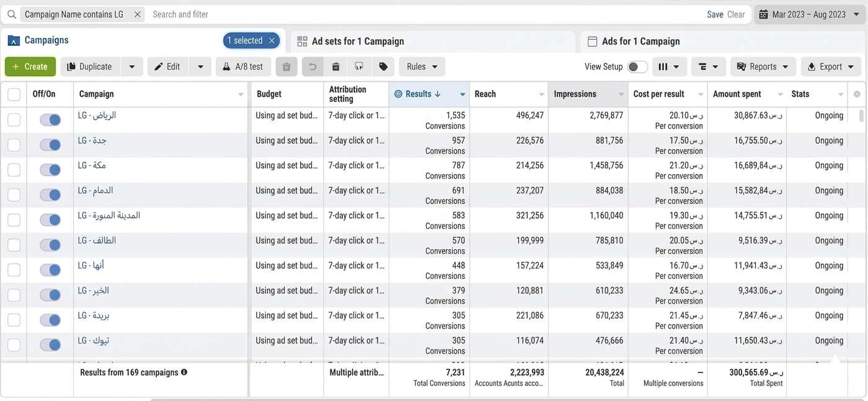Click the add column plus icon

pyautogui.click(x=857, y=94)
